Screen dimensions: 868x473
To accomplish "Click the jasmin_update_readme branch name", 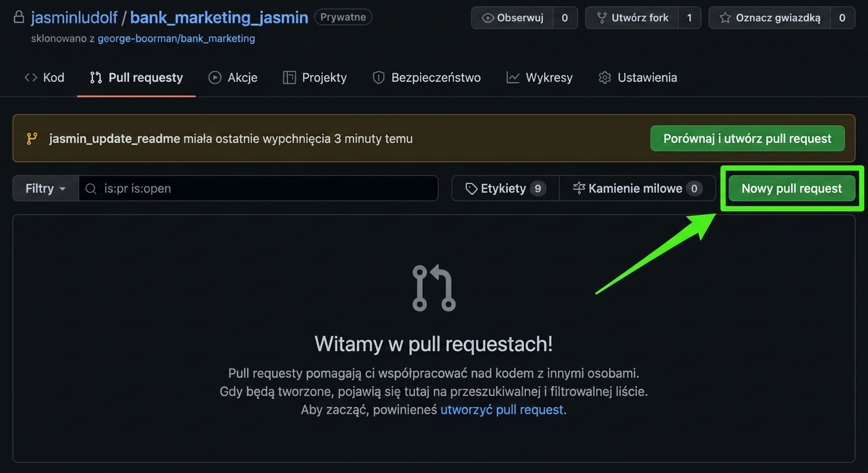I will [115, 139].
